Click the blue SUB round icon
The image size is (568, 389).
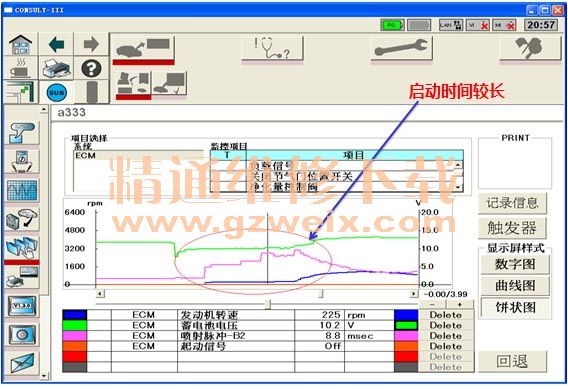(56, 93)
